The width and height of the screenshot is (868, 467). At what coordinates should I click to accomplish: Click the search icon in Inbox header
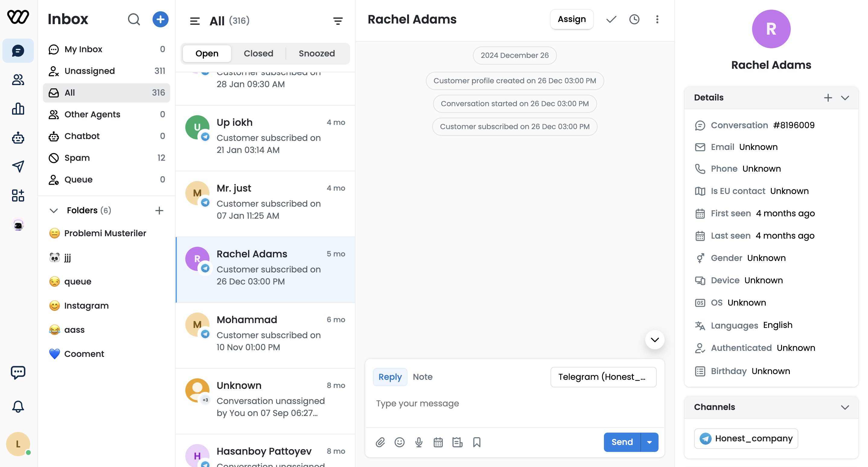pyautogui.click(x=134, y=19)
